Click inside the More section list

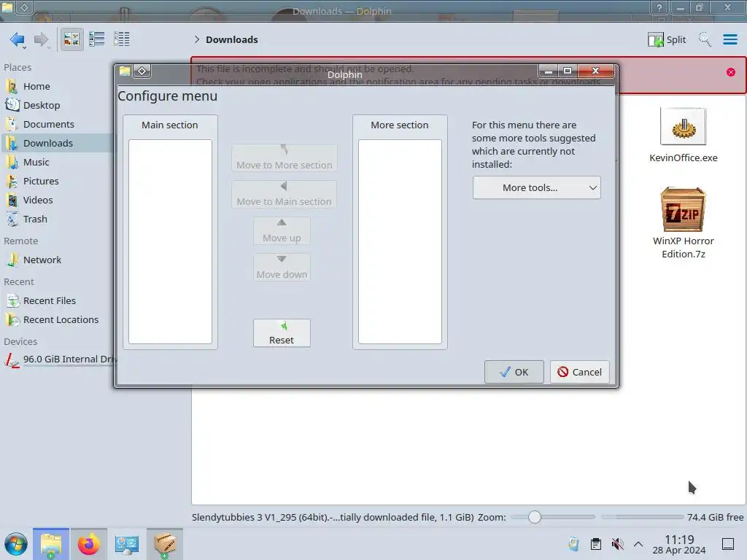tap(400, 241)
